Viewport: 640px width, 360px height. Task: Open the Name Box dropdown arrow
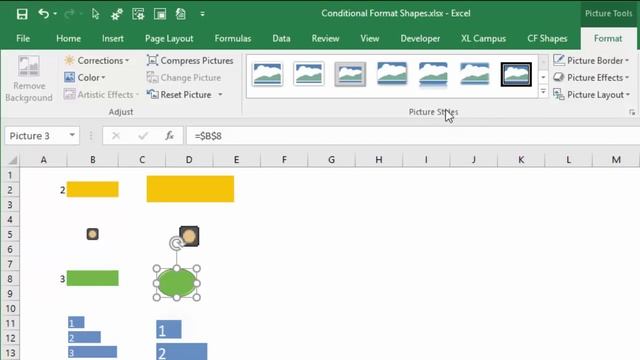coord(72,135)
